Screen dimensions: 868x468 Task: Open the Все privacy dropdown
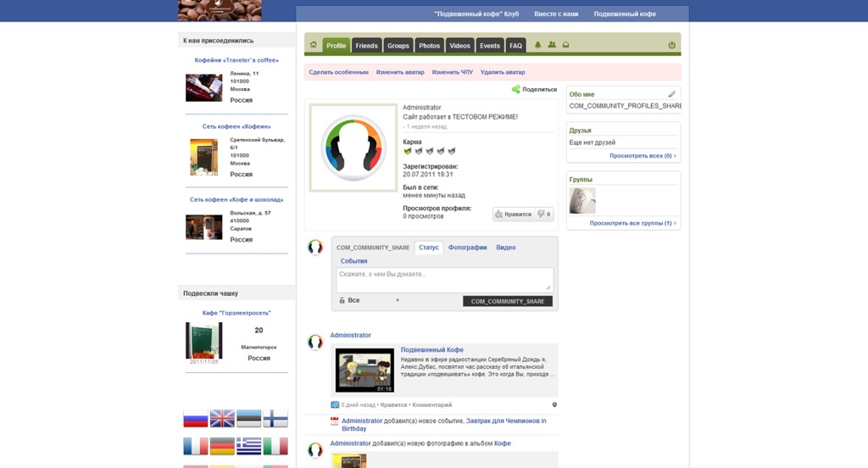(x=370, y=301)
